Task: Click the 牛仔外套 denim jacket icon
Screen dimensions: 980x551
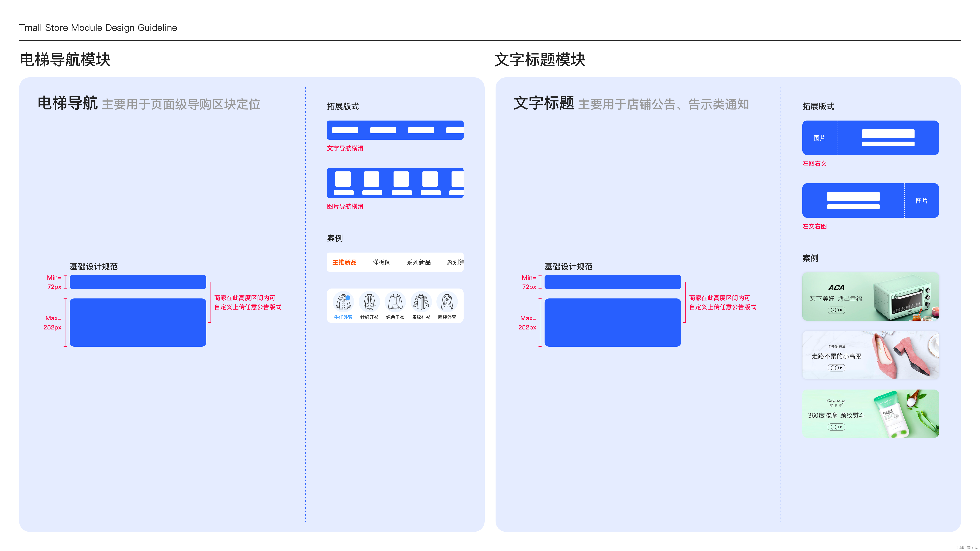Action: click(343, 302)
